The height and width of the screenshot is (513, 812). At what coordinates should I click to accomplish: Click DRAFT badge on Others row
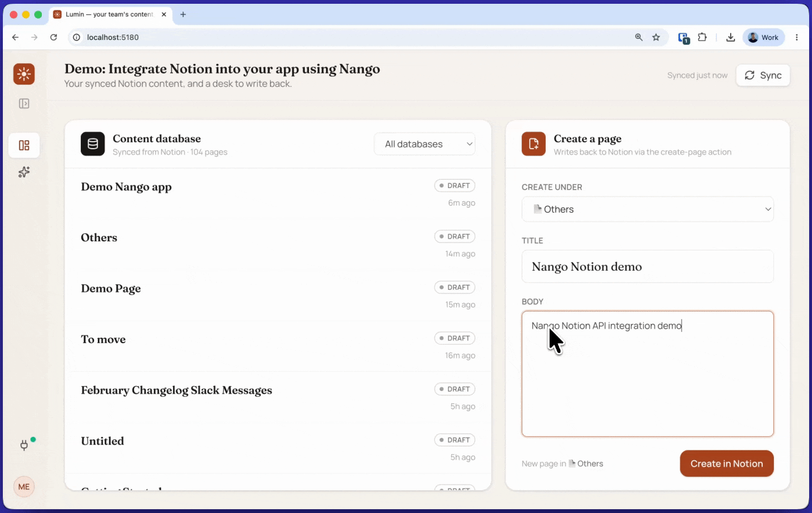pos(454,237)
